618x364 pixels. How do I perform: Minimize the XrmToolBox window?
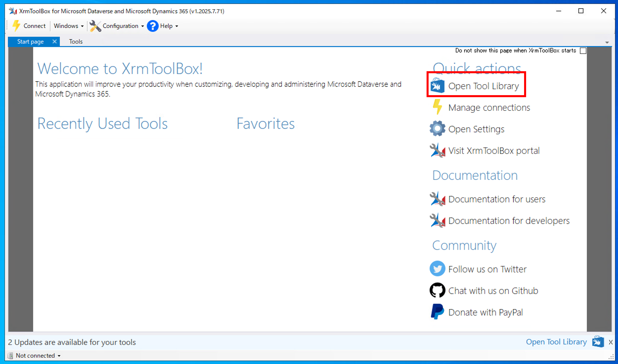(559, 11)
